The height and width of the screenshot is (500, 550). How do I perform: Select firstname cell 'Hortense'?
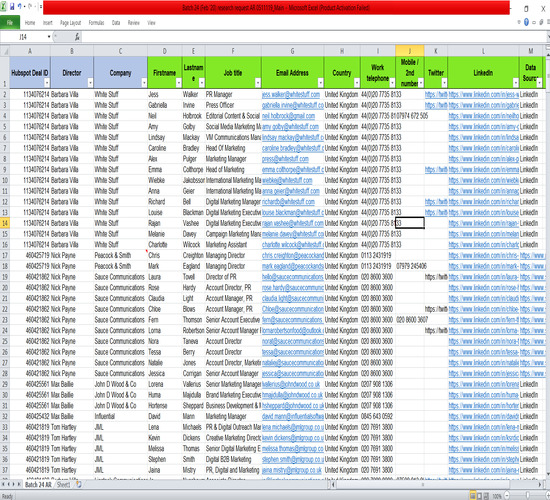tap(165, 406)
